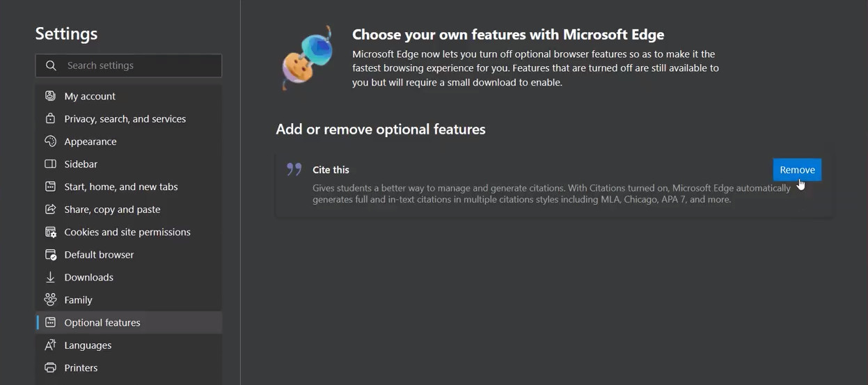Viewport: 868px width, 385px height.
Task: Click the Microsoft Edge features illustration
Action: coord(308,58)
